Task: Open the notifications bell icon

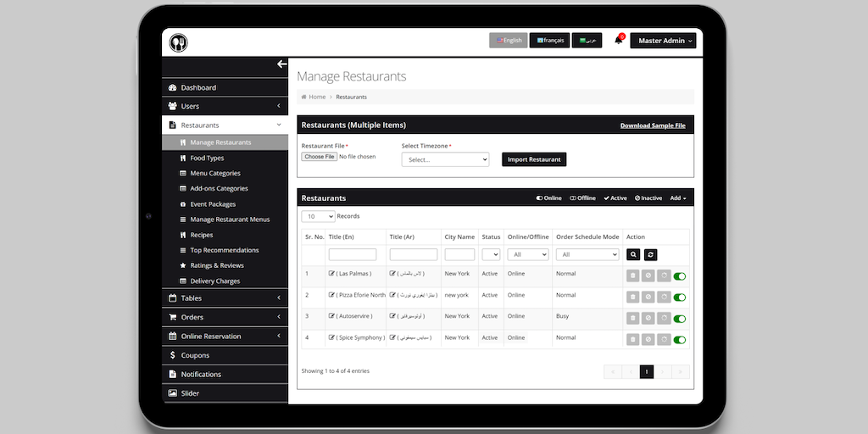Action: [x=618, y=41]
